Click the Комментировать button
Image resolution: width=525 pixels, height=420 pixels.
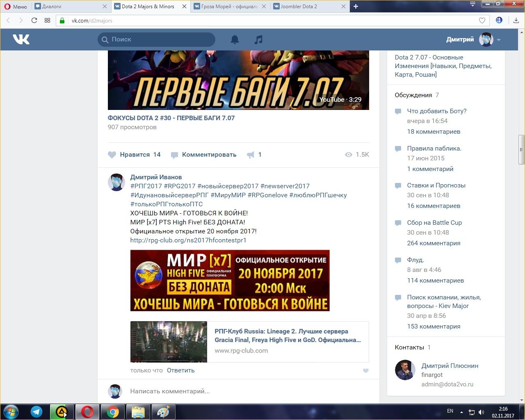click(203, 155)
